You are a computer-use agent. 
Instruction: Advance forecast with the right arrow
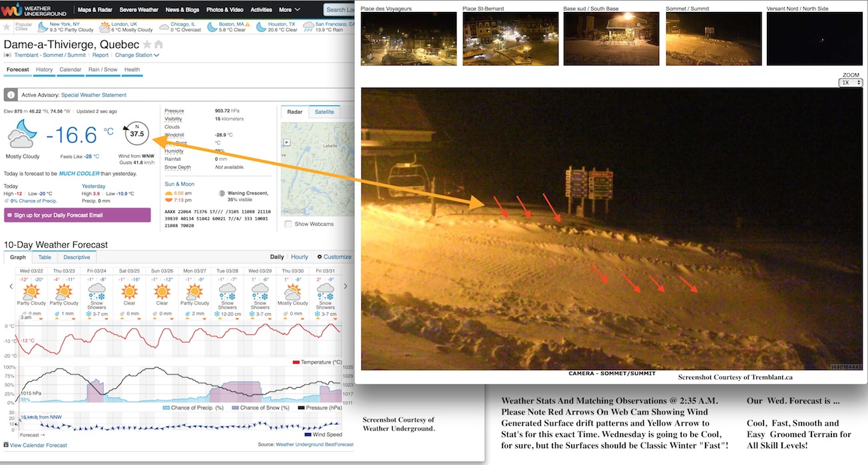345,286
